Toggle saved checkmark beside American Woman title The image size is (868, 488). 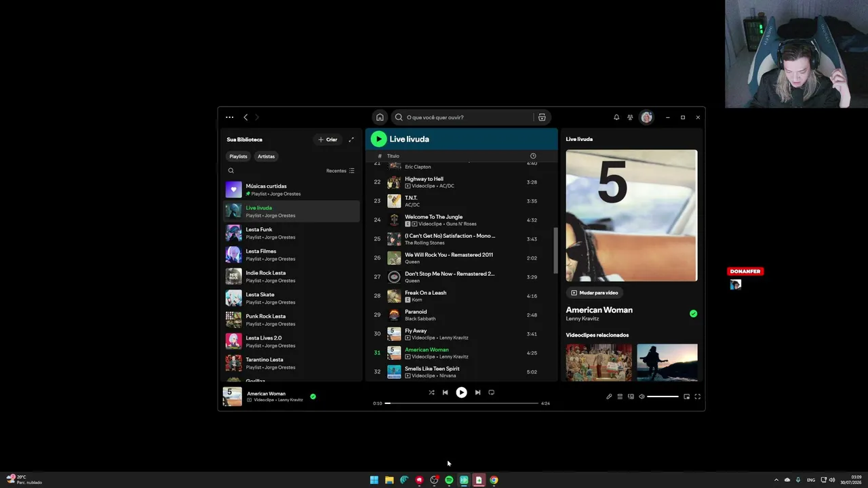[x=693, y=314]
